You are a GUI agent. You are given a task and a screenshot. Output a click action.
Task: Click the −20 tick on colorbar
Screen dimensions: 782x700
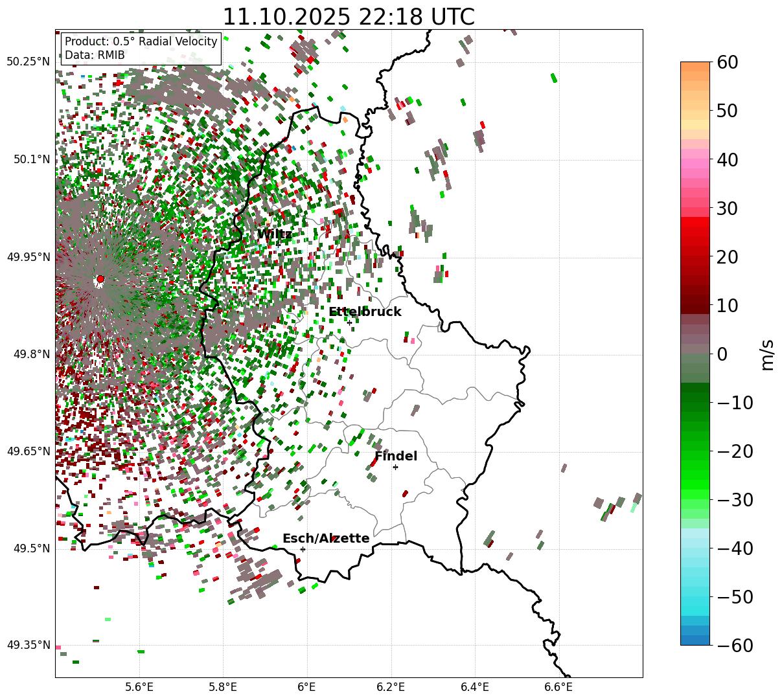point(735,451)
